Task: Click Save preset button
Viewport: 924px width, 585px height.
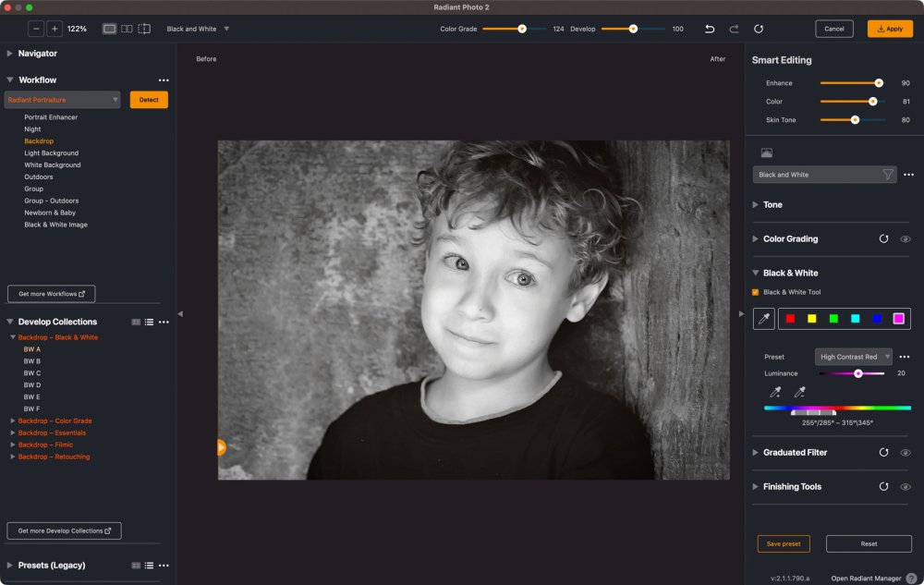Action: pos(784,543)
